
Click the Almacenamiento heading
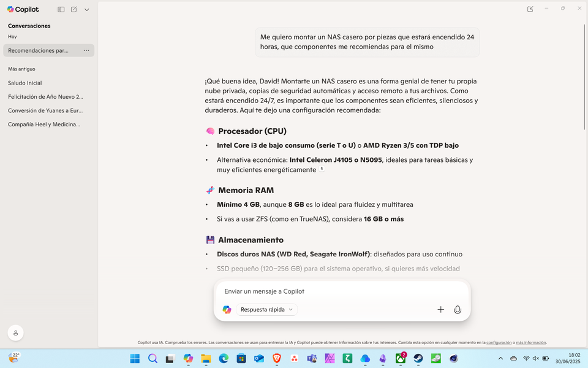point(251,240)
